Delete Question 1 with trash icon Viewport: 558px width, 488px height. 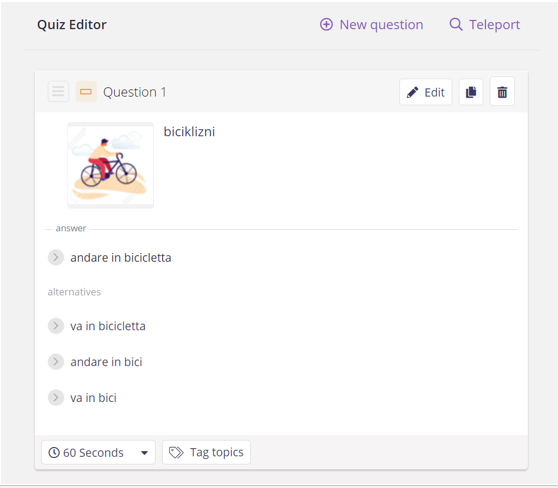tap(502, 92)
